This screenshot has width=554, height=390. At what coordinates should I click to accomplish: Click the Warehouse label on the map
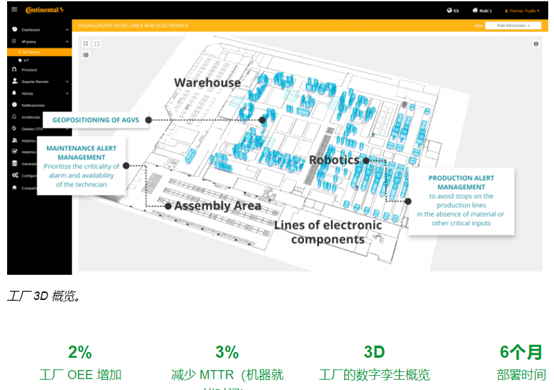(x=207, y=83)
